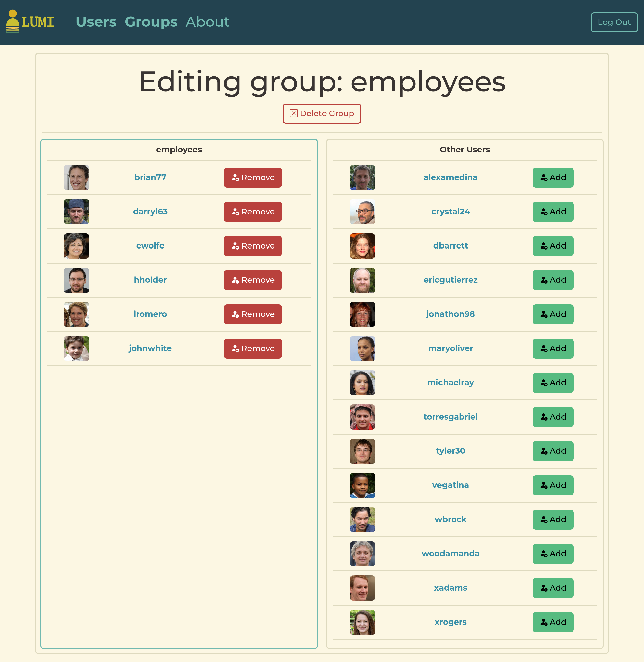Screen dimensions: 644x662
Task: Add xrogers to the group
Action: [x=553, y=622]
